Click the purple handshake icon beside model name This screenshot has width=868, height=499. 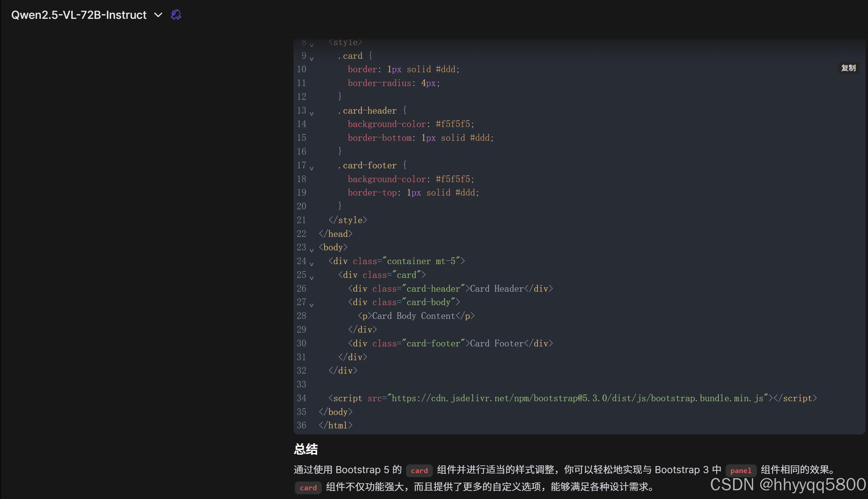point(176,15)
